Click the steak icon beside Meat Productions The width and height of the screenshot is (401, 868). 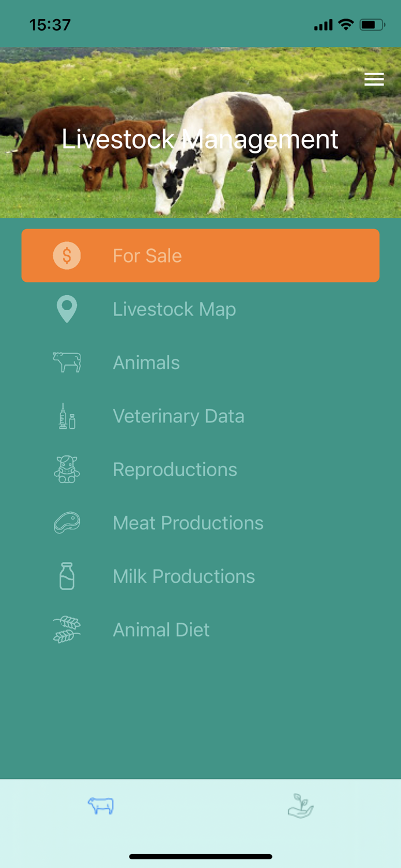(x=67, y=523)
